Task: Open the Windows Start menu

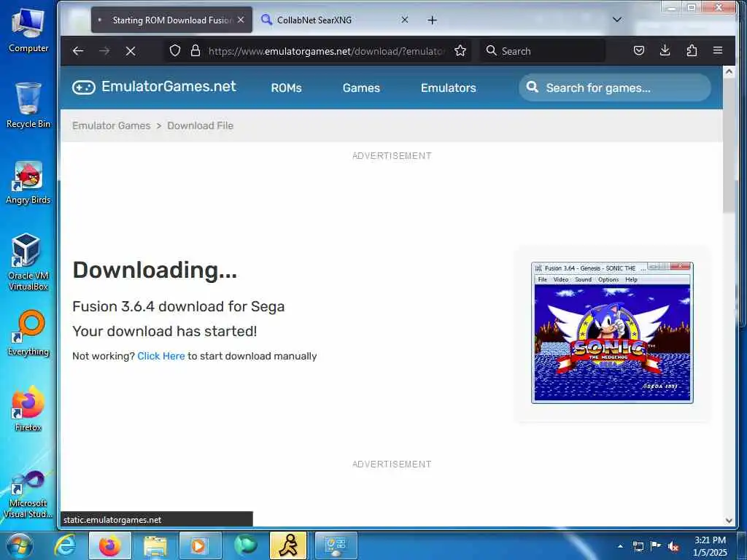Action: (x=19, y=545)
